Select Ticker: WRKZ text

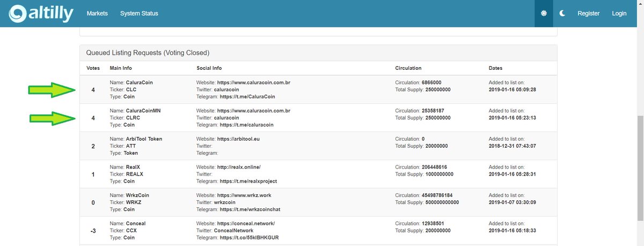point(126,202)
